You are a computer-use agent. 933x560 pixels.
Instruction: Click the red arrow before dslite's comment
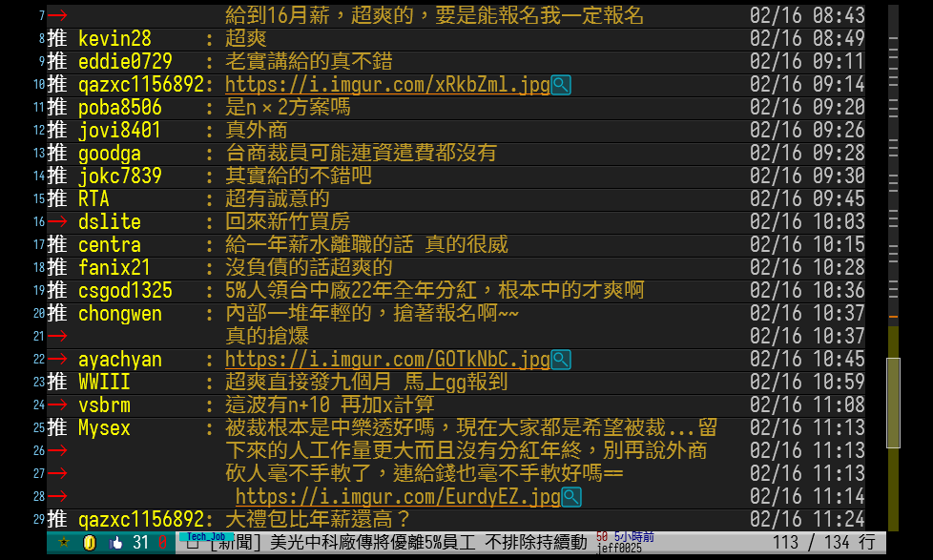coord(58,222)
